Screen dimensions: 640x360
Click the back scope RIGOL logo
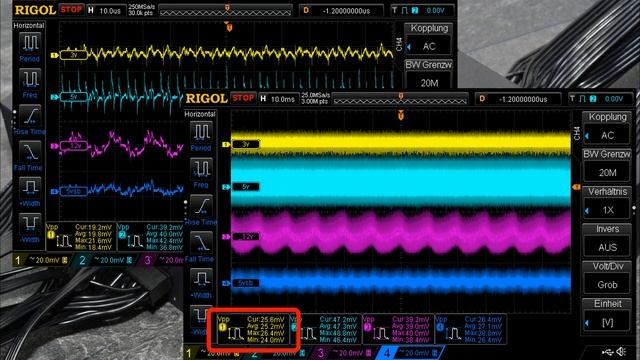[35, 10]
